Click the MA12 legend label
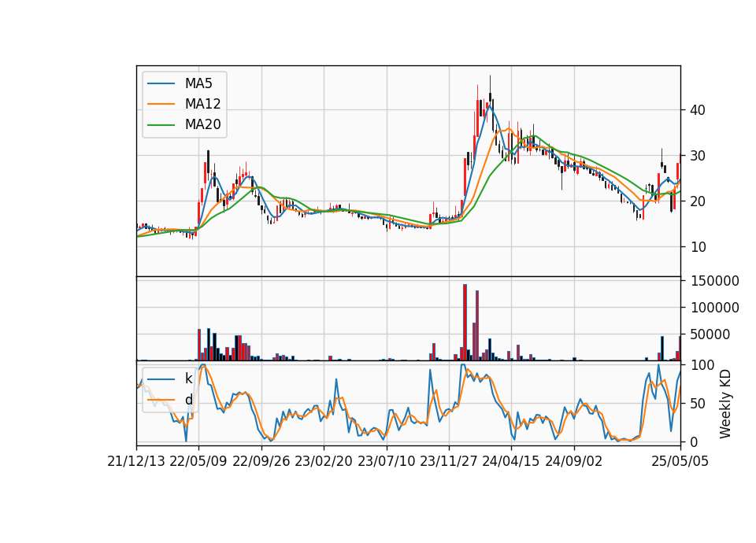This screenshot has width=756, height=543. click(x=202, y=104)
